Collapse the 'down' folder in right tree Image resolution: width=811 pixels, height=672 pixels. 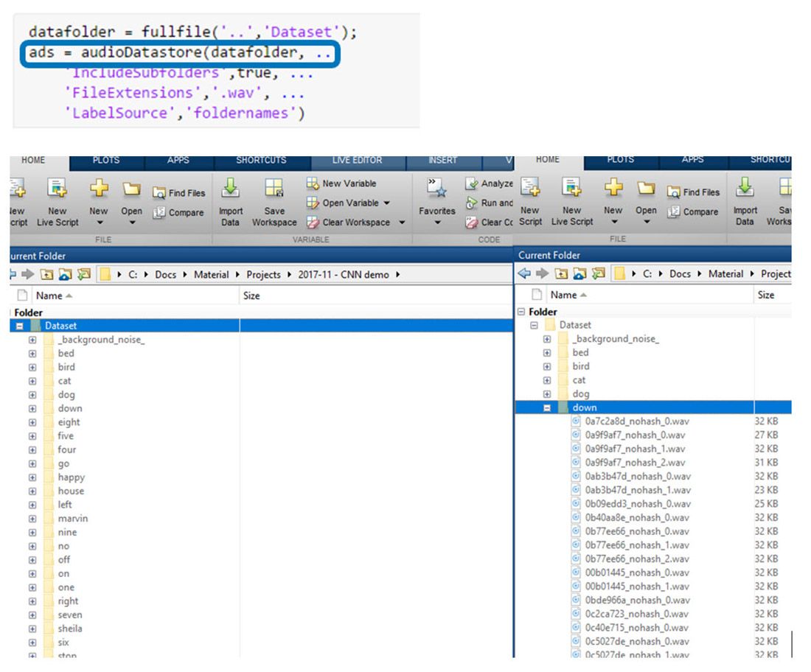547,407
